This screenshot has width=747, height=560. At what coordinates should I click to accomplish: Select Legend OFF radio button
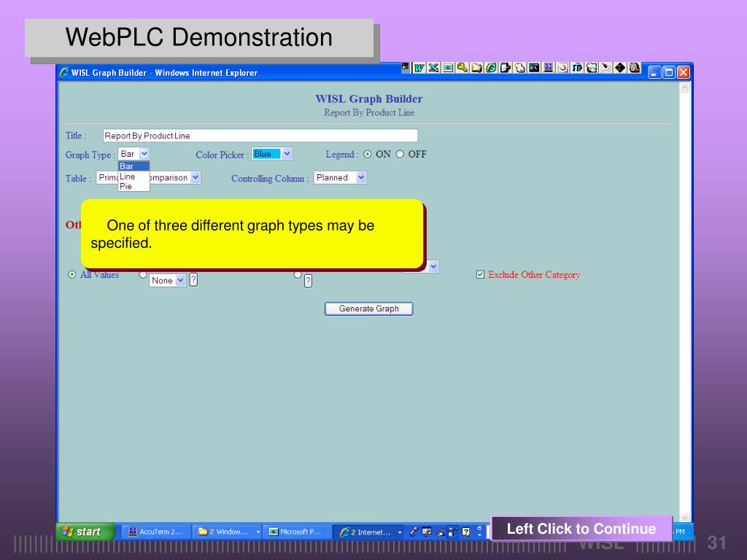[x=400, y=155]
